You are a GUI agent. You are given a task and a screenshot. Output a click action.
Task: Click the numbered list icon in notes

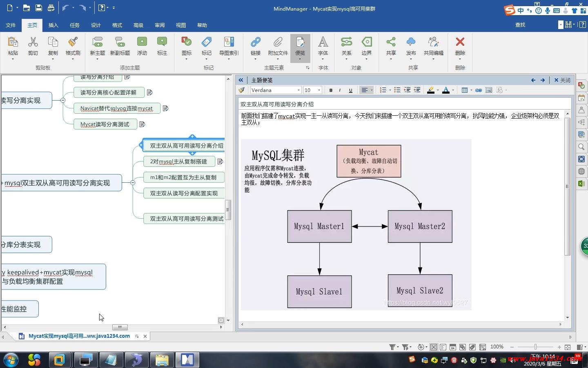click(x=383, y=90)
